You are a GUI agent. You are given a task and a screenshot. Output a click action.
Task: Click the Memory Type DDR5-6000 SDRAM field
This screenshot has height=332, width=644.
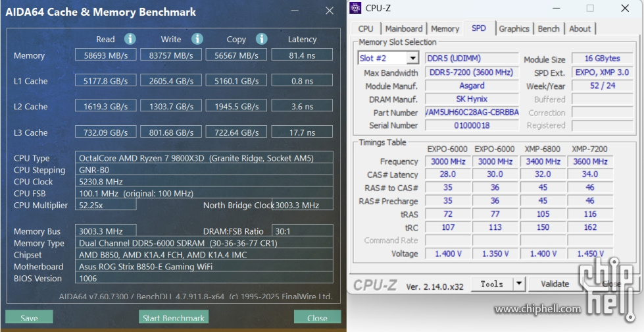point(204,242)
